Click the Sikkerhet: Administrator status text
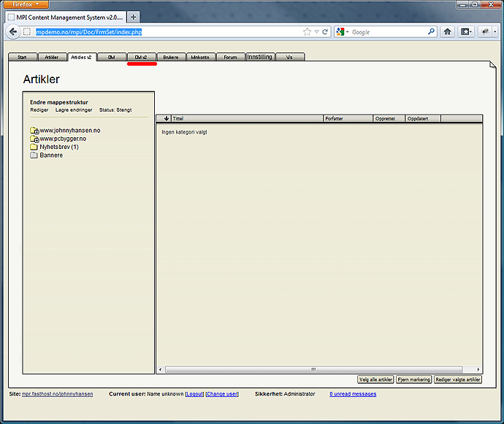Viewport: 504px width, 424px height. point(285,394)
